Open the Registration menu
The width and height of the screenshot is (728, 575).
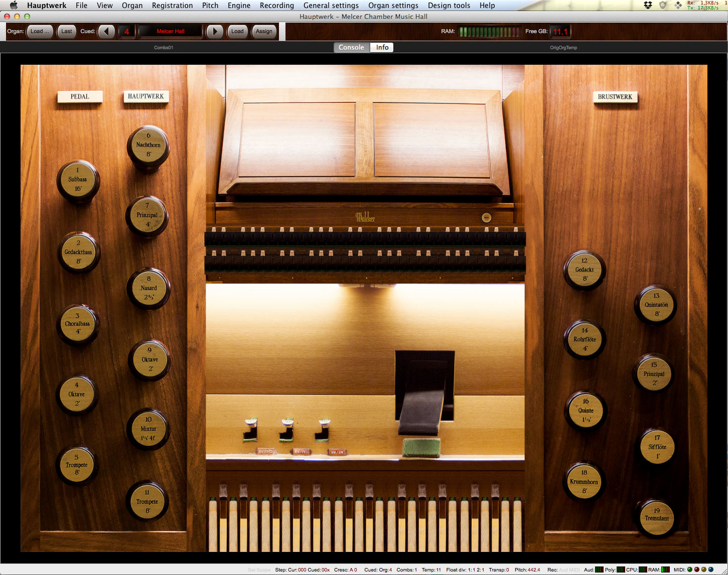172,6
